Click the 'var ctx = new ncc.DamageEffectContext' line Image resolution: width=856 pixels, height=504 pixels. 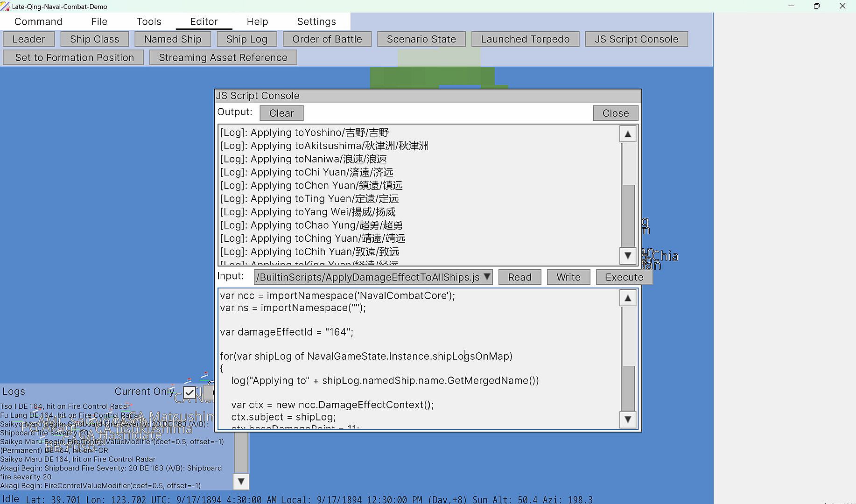[332, 405]
